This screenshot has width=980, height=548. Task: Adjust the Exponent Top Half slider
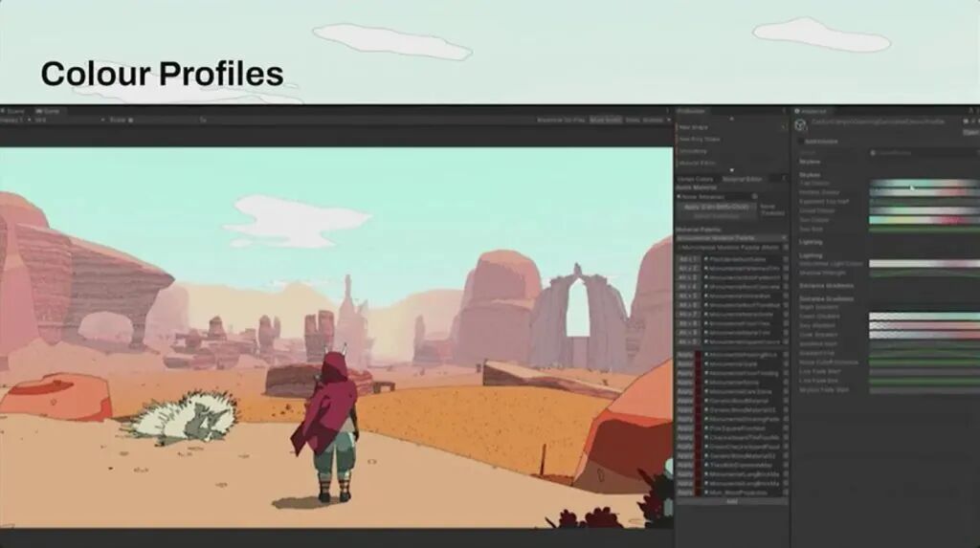click(924, 202)
